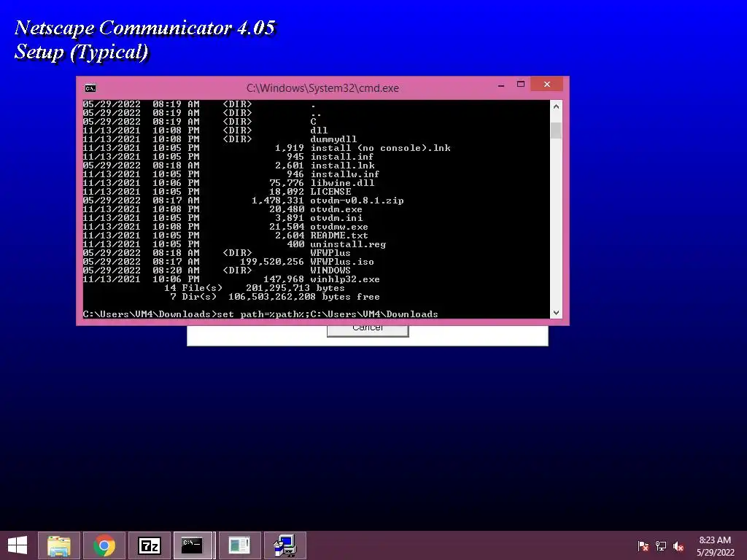The image size is (747, 560).
Task: Click the cmd.exe title bar text
Action: pyautogui.click(x=322, y=88)
